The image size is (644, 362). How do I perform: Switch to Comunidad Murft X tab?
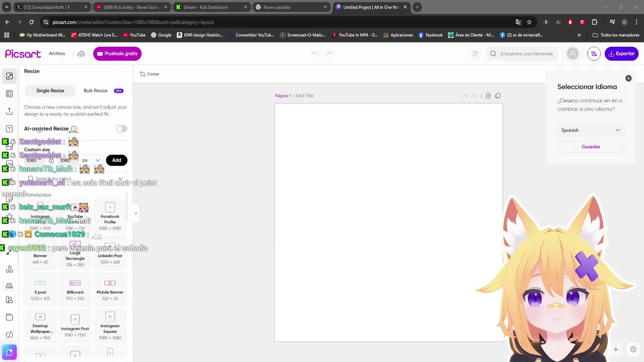click(50, 7)
